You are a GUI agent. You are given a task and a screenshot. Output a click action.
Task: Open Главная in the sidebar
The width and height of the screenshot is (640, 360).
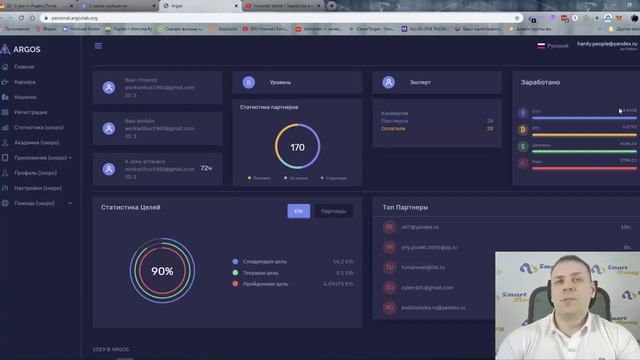click(x=24, y=67)
